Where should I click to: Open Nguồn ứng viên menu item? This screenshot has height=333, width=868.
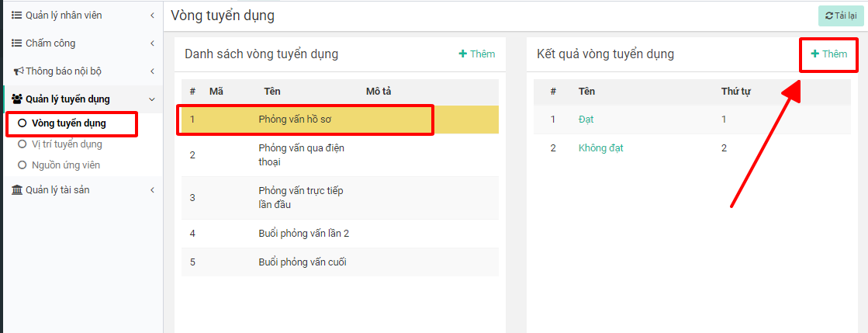pyautogui.click(x=66, y=165)
